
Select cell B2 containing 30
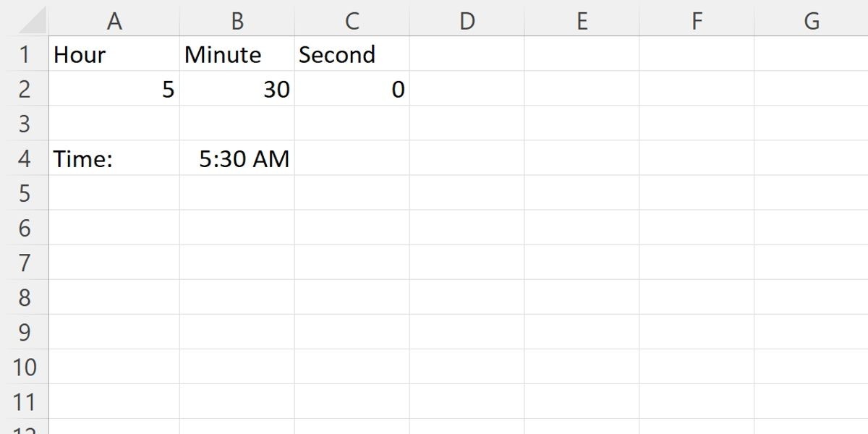(237, 89)
